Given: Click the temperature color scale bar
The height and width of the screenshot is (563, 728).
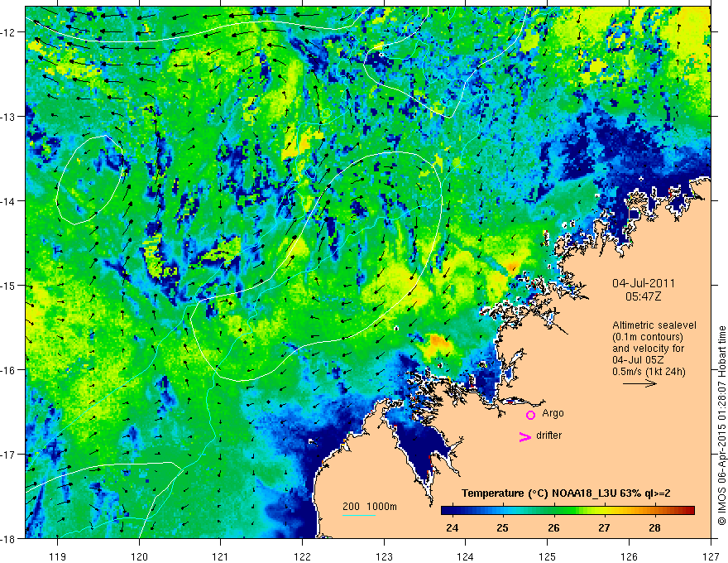Looking at the screenshot, I should pyautogui.click(x=568, y=511).
